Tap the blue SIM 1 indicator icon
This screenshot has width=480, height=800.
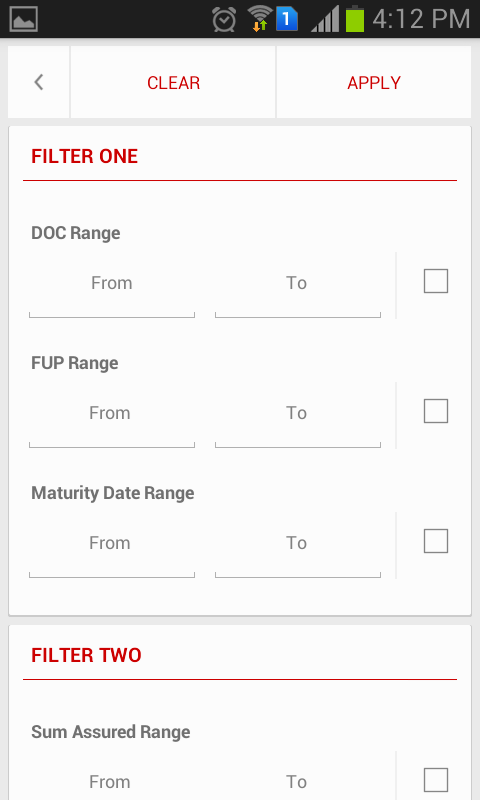[287, 19]
